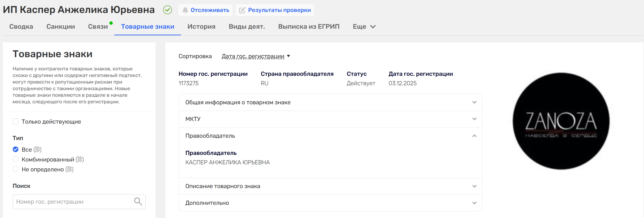Viewport: 644px width, 218px height.
Task: Open the История tab
Action: (x=201, y=27)
